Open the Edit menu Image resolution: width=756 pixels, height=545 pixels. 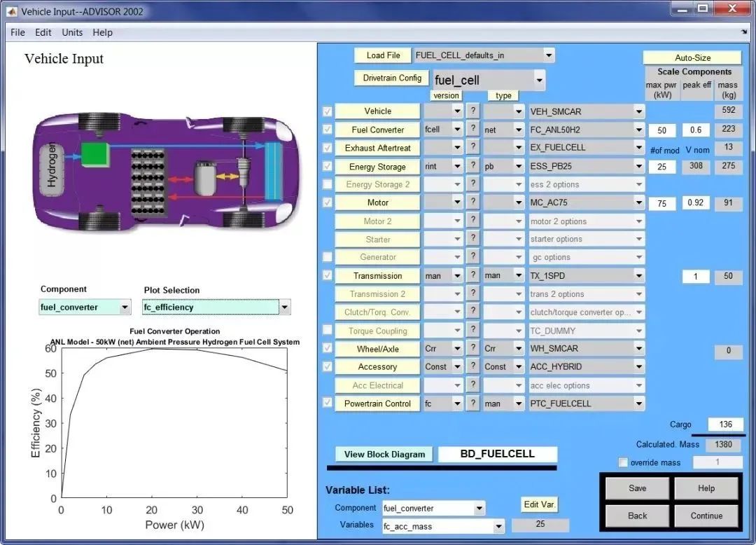[x=43, y=32]
